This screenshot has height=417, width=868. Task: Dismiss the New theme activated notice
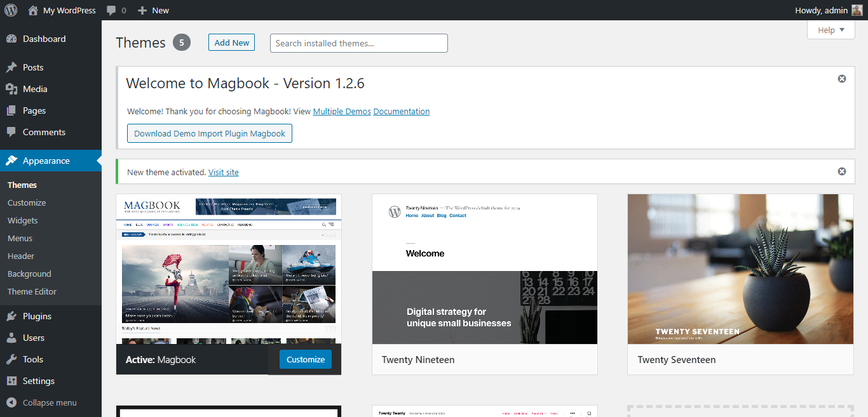[842, 171]
